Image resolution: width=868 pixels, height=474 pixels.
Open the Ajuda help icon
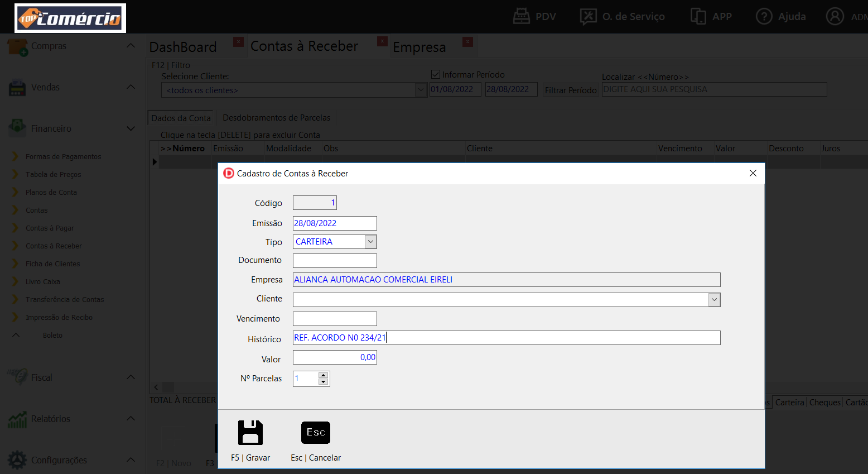[764, 16]
